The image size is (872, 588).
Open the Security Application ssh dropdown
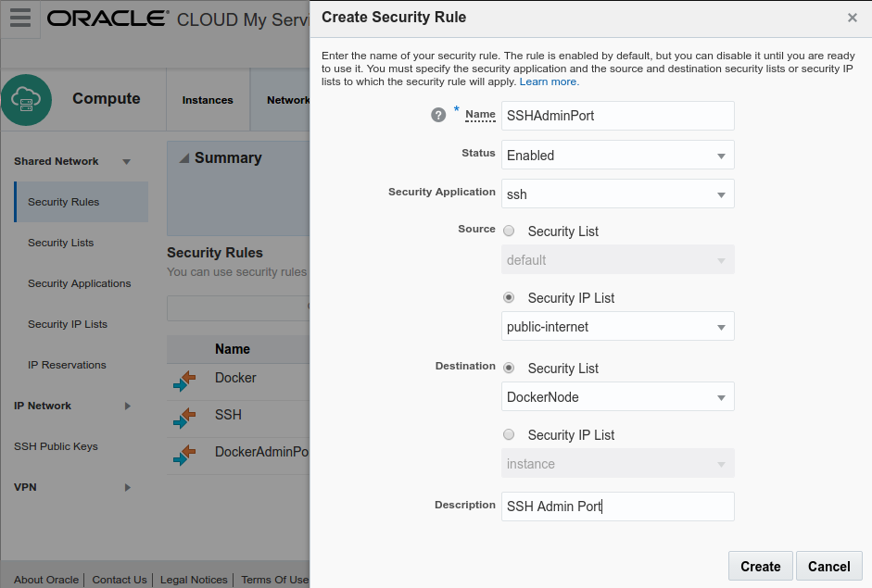[x=617, y=194]
